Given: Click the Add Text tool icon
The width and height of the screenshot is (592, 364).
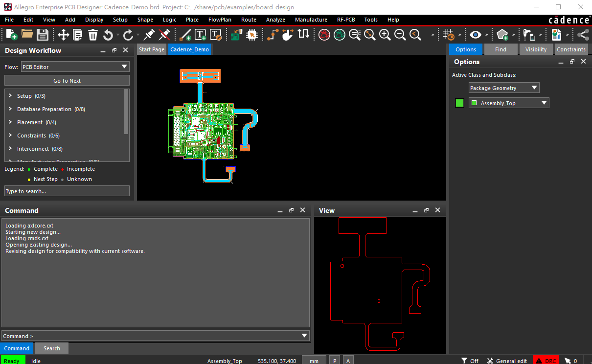Looking at the screenshot, I should coord(201,34).
